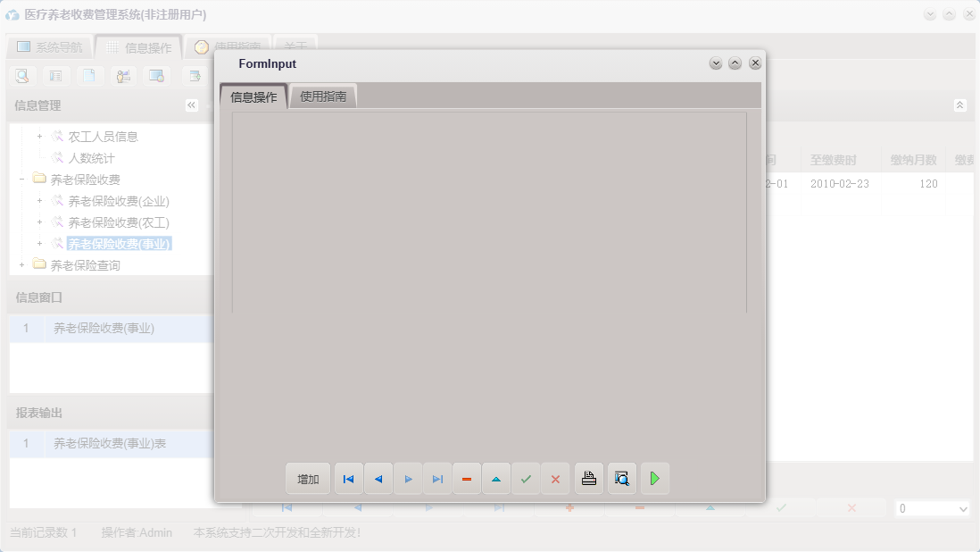Click the FormInput dialog down-chevron minimize button
Screen dimensions: 980x552
[x=716, y=63]
